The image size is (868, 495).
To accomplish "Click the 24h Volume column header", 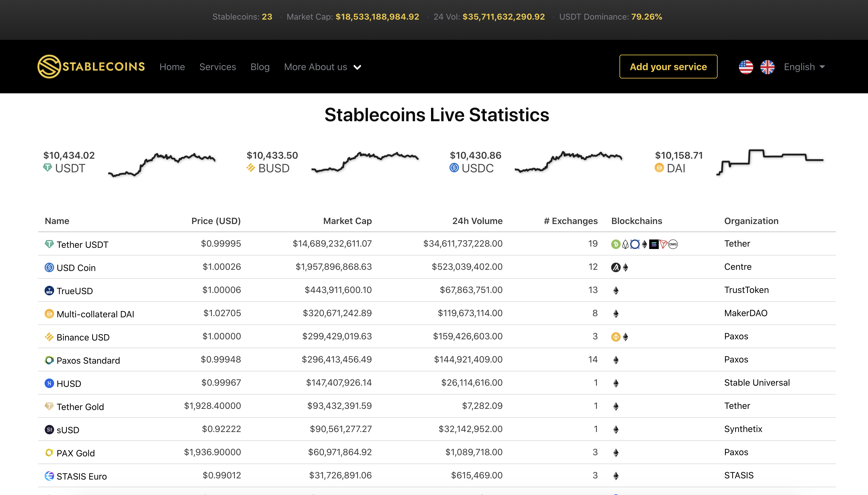I will 477,221.
